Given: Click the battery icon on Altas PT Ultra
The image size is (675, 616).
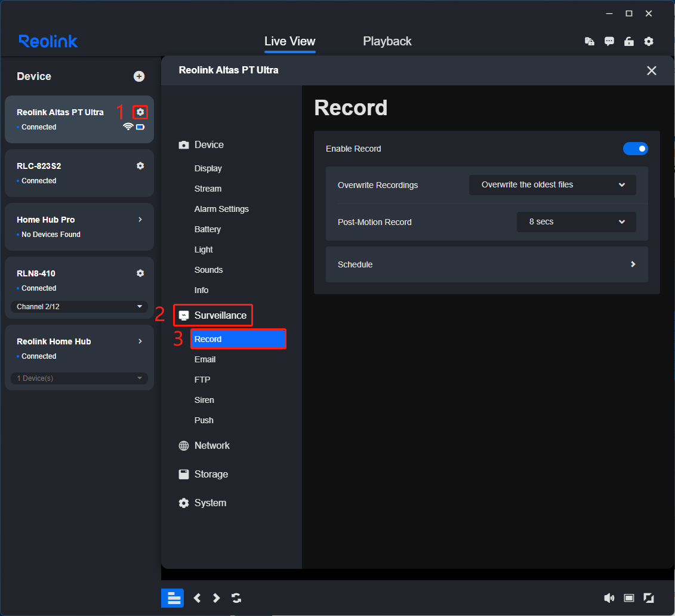Looking at the screenshot, I should (140, 127).
